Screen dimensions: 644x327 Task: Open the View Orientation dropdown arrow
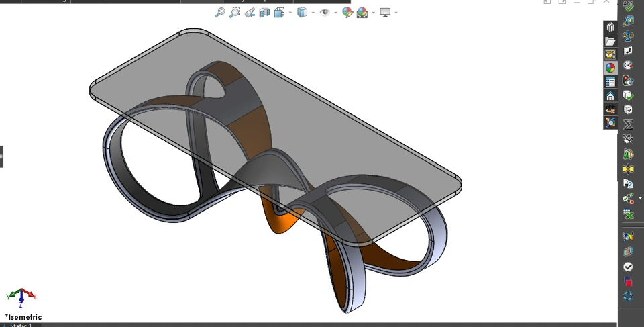click(290, 13)
